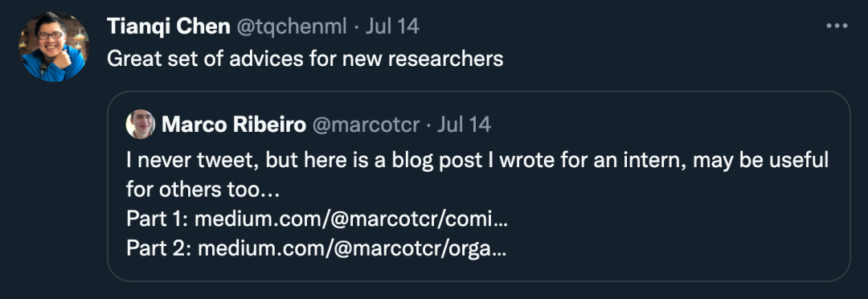
Task: Click empty space inside quoted tweet card
Action: [x=665, y=232]
